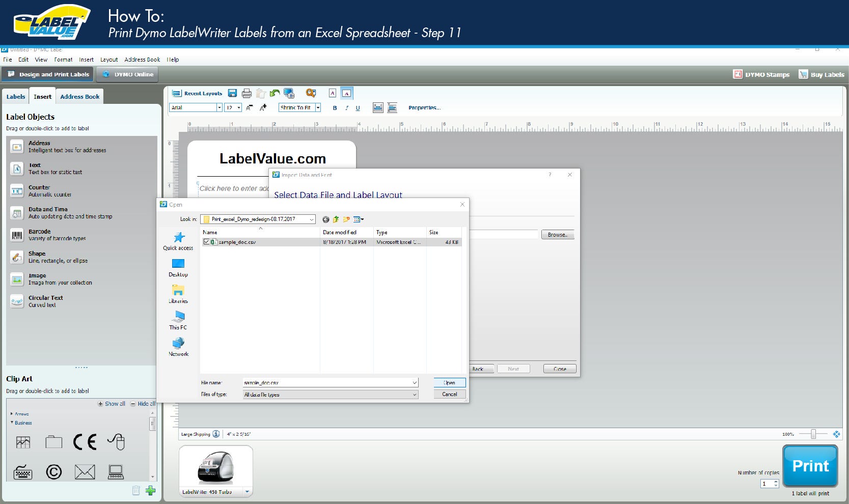Image resolution: width=849 pixels, height=504 pixels.
Task: Click the Counter label object icon
Action: 17,191
